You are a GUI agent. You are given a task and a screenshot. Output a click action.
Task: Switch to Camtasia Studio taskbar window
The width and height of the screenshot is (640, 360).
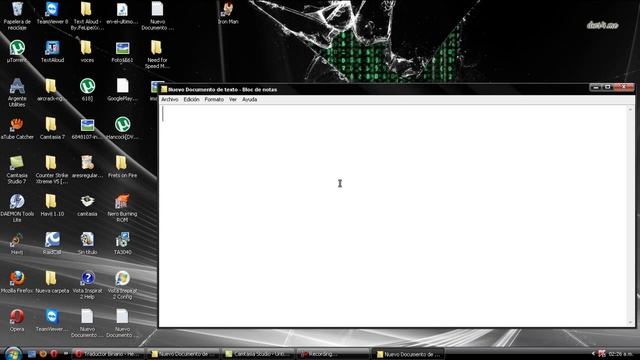(258, 354)
